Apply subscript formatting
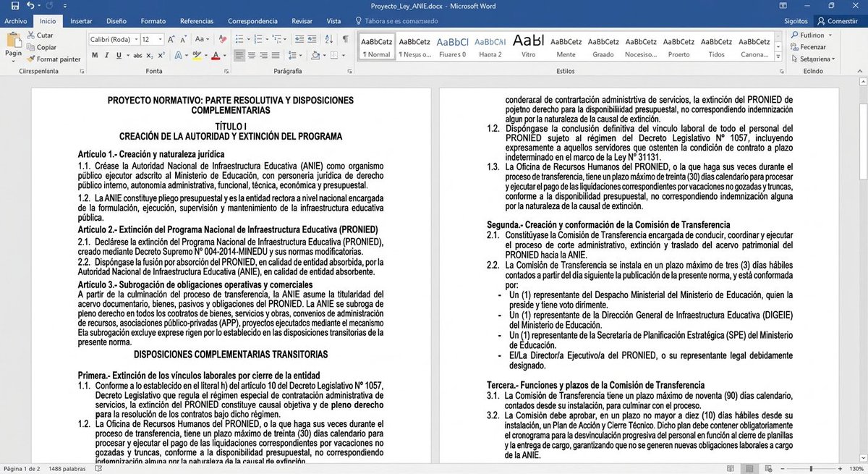The width and height of the screenshot is (868, 474). coord(150,56)
